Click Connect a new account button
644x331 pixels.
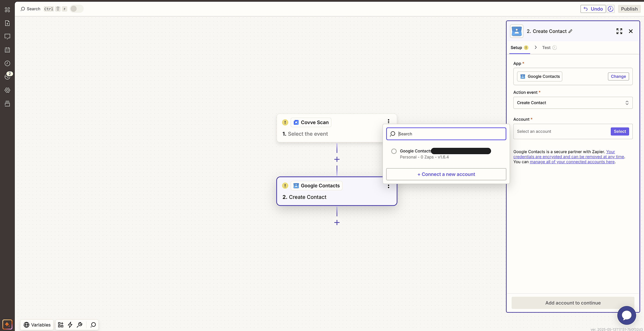pyautogui.click(x=446, y=174)
